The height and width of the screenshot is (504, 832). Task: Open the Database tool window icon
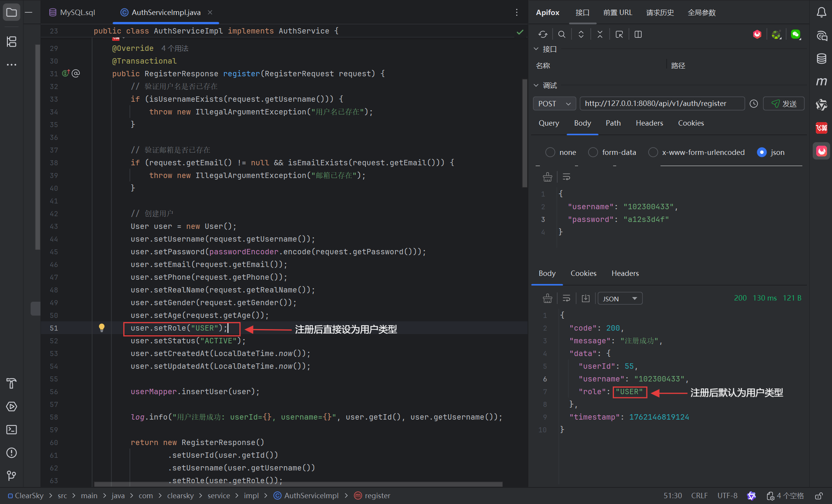(821, 59)
